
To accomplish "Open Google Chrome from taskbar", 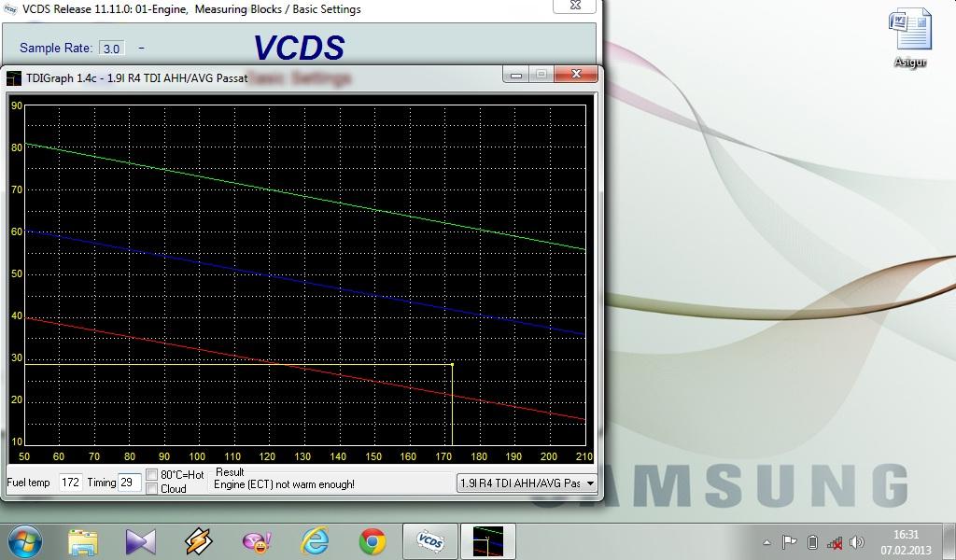I will (373, 541).
